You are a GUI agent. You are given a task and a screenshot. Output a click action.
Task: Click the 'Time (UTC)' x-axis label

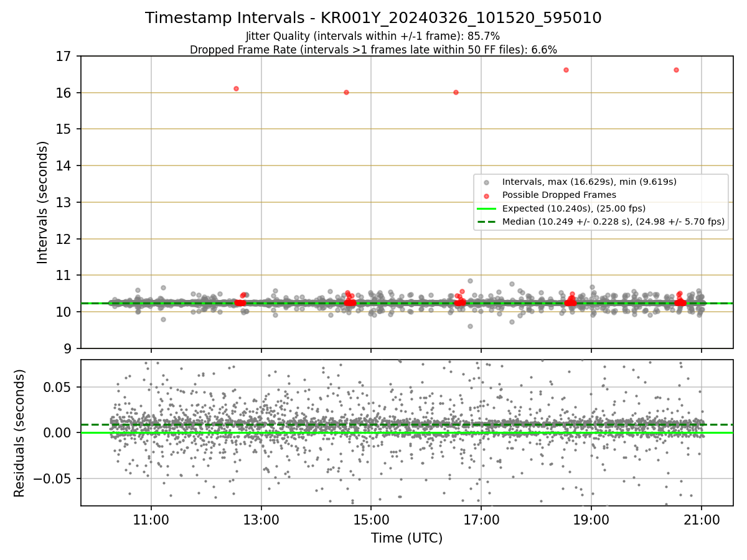[x=406, y=538]
